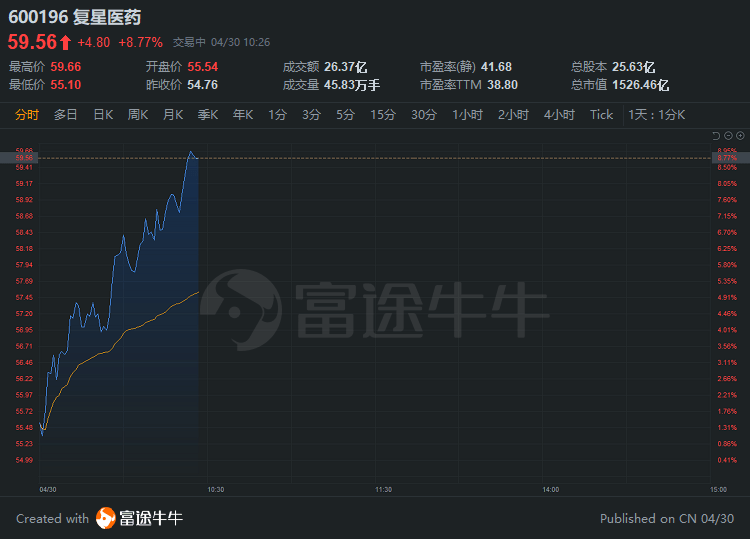The width and height of the screenshot is (750, 539).
Task: Click the highlighted 59.56 price axis tag
Action: pyautogui.click(x=19, y=158)
